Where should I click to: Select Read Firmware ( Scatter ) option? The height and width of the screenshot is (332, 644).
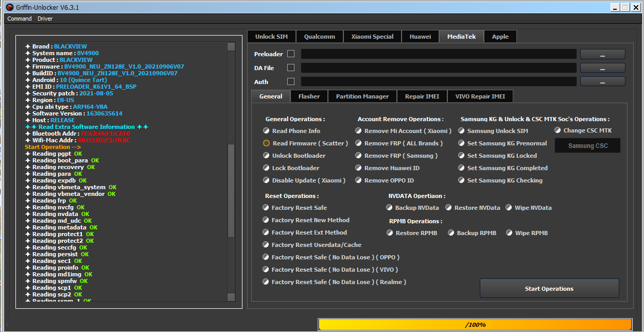point(267,143)
